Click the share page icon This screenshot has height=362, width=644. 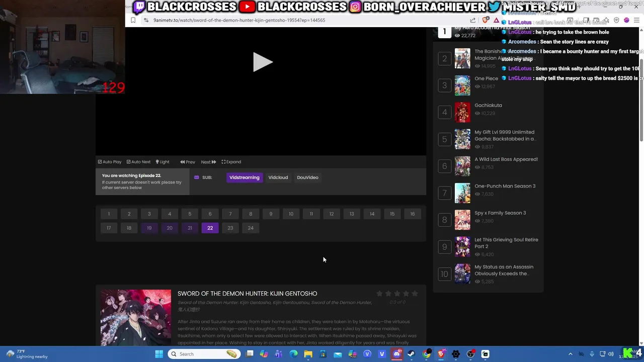[x=473, y=20]
